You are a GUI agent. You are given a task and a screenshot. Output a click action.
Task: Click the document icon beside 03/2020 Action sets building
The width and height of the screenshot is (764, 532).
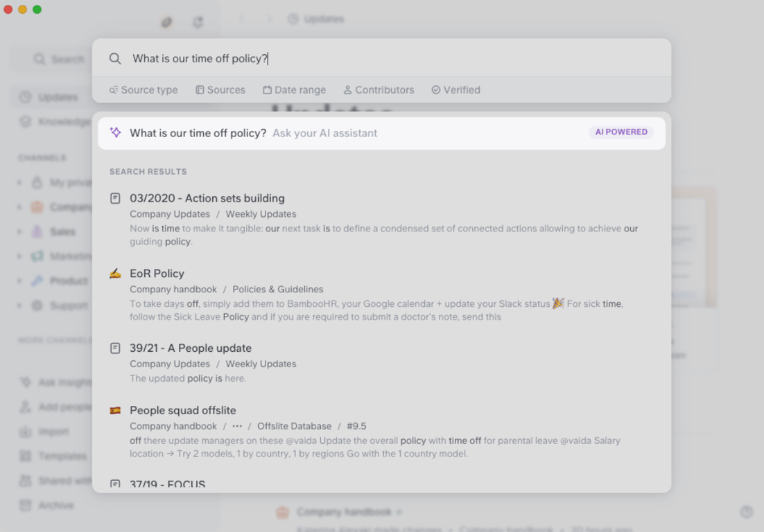[x=115, y=198]
